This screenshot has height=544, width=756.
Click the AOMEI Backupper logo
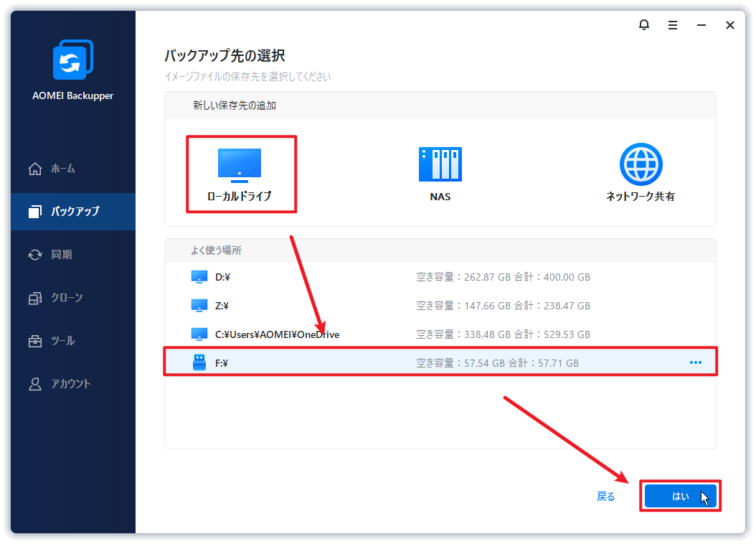pos(73,60)
